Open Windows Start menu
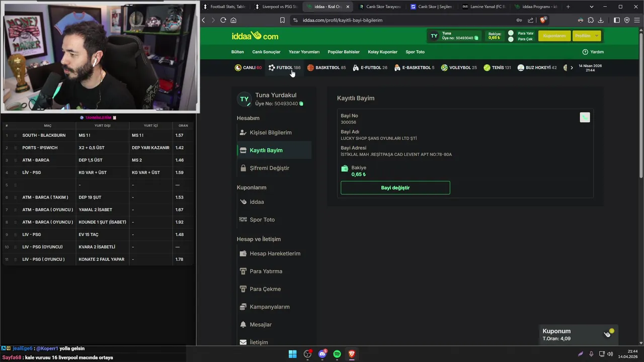 point(292,354)
